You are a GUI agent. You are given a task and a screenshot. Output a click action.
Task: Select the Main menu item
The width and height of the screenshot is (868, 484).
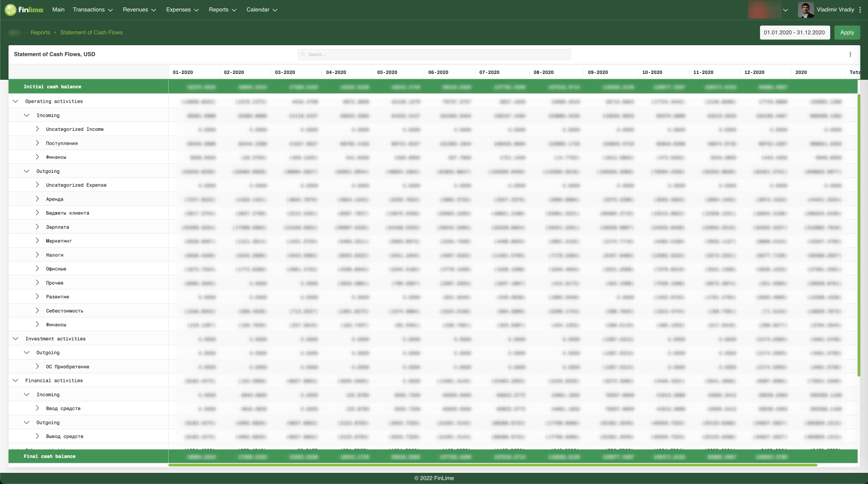(58, 9)
